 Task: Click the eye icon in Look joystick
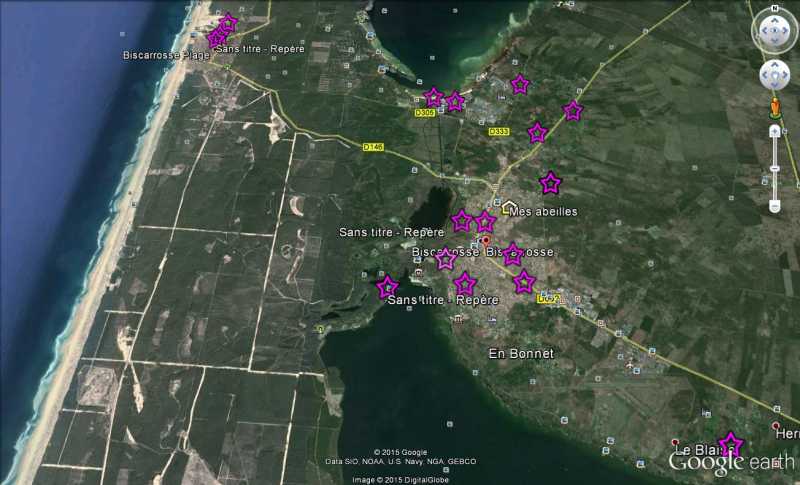coord(774,31)
